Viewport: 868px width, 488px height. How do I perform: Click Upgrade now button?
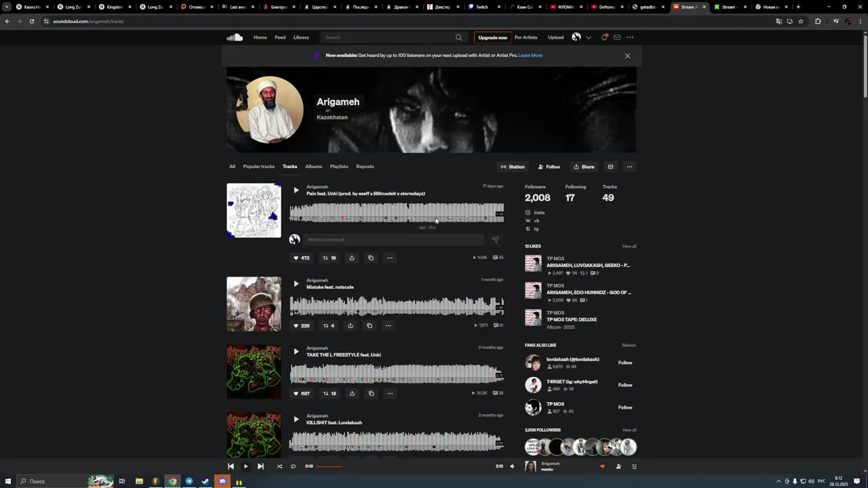[493, 37]
